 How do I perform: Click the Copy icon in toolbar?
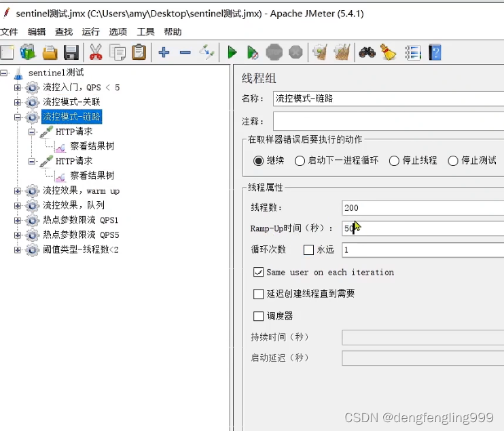(118, 52)
